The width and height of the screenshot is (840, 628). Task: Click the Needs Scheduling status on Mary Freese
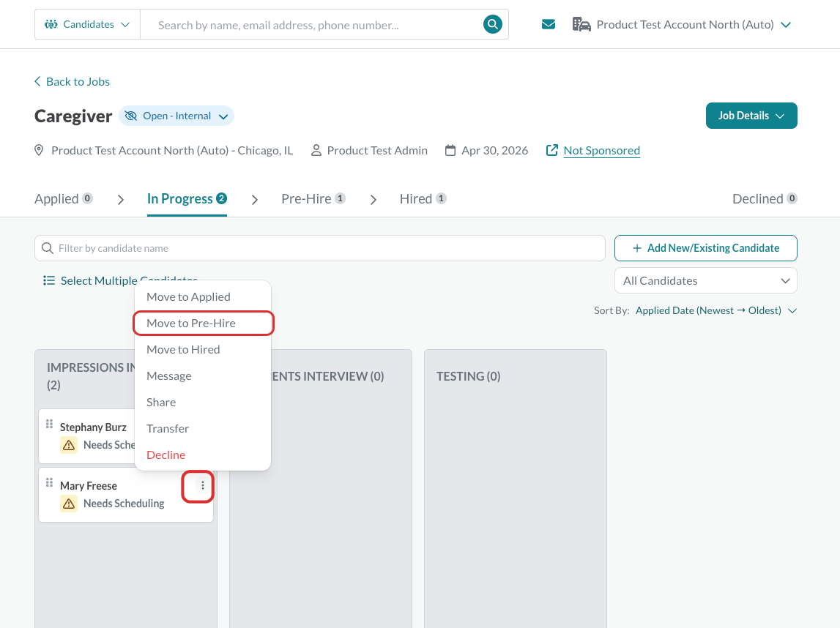point(124,504)
